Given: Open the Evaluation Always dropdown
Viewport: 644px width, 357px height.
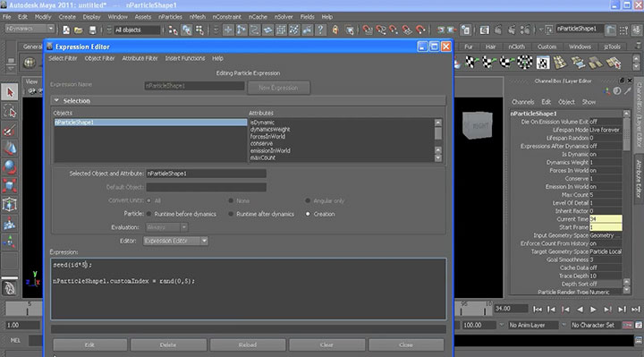Looking at the screenshot, I should point(166,227).
